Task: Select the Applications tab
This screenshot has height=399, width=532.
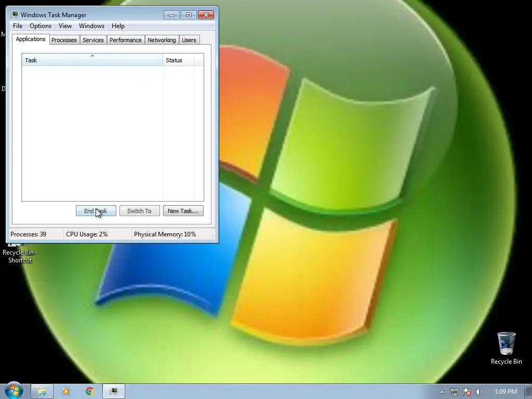Action: [x=31, y=39]
